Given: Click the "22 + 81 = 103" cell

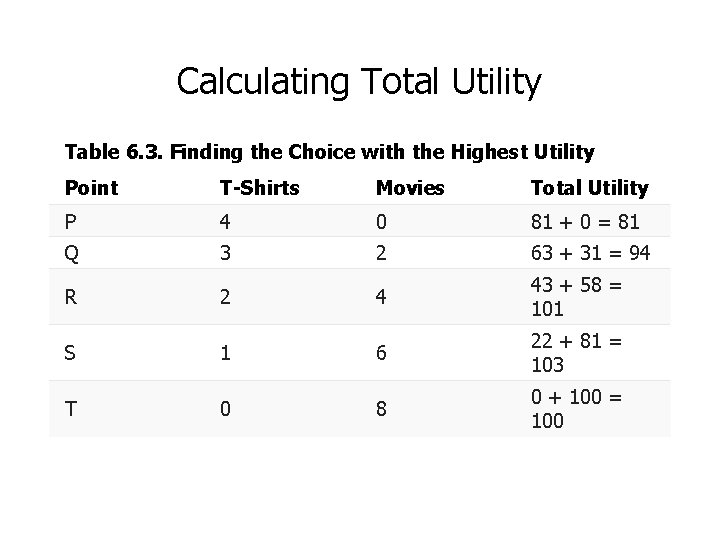Looking at the screenshot, I should 575,353.
